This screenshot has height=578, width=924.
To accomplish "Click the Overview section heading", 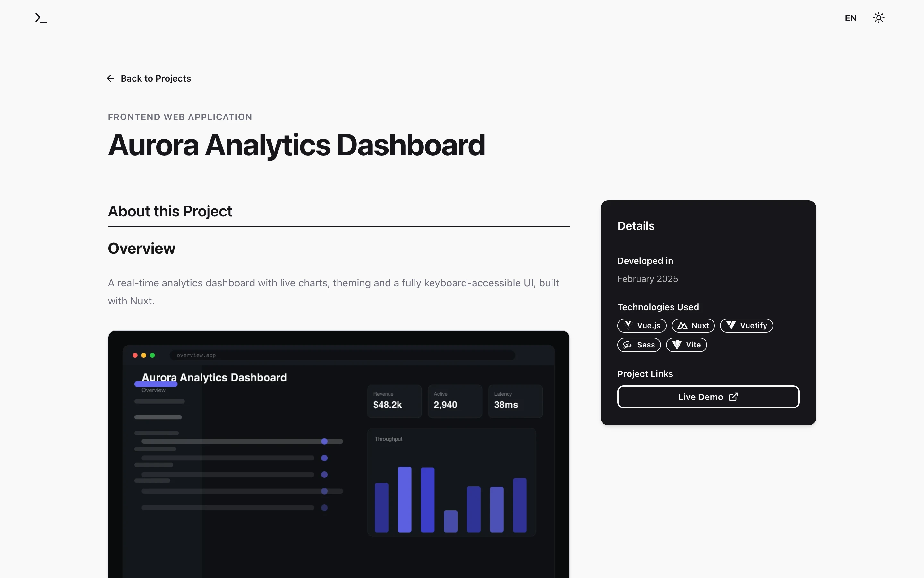I will (x=141, y=249).
